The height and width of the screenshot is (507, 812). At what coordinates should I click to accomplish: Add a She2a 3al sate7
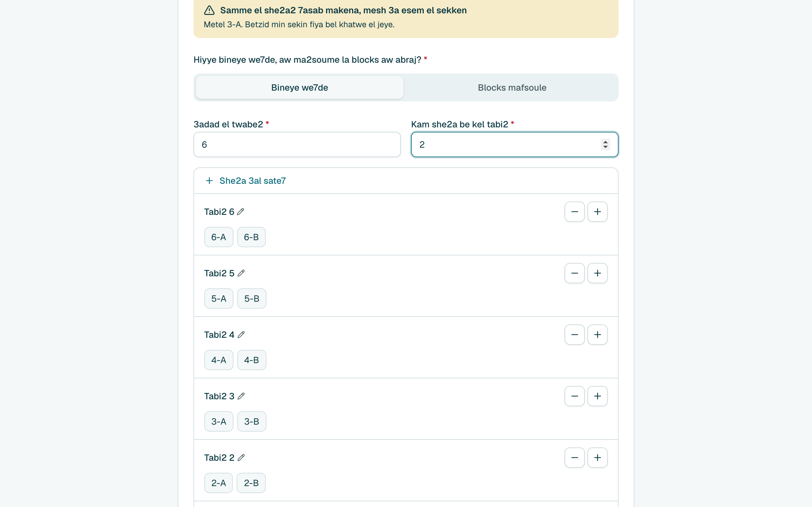[245, 181]
